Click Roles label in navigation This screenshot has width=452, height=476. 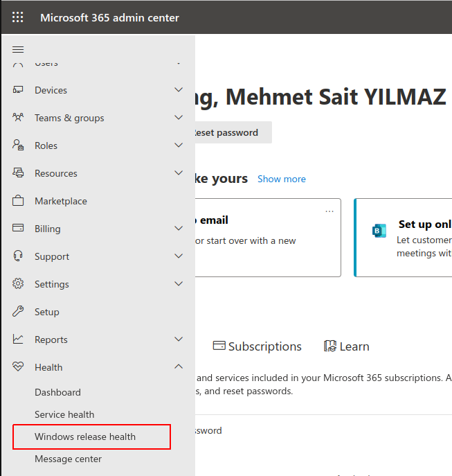point(46,146)
